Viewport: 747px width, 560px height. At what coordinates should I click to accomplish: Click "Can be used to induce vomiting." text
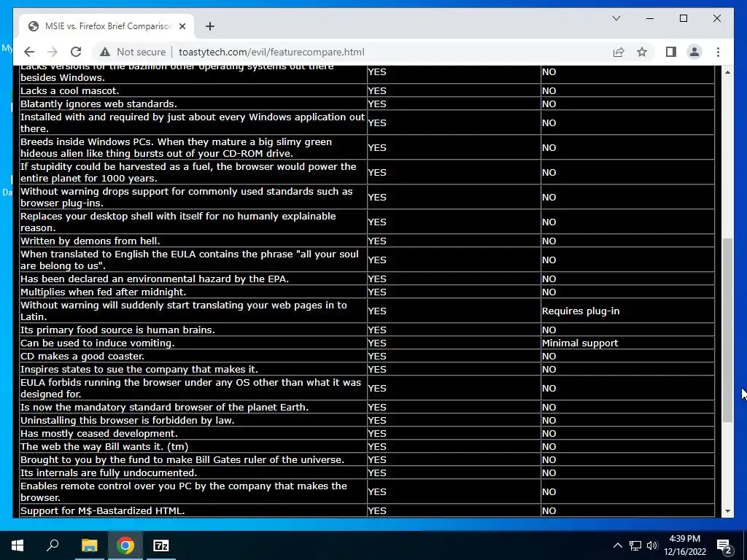pyautogui.click(x=97, y=343)
